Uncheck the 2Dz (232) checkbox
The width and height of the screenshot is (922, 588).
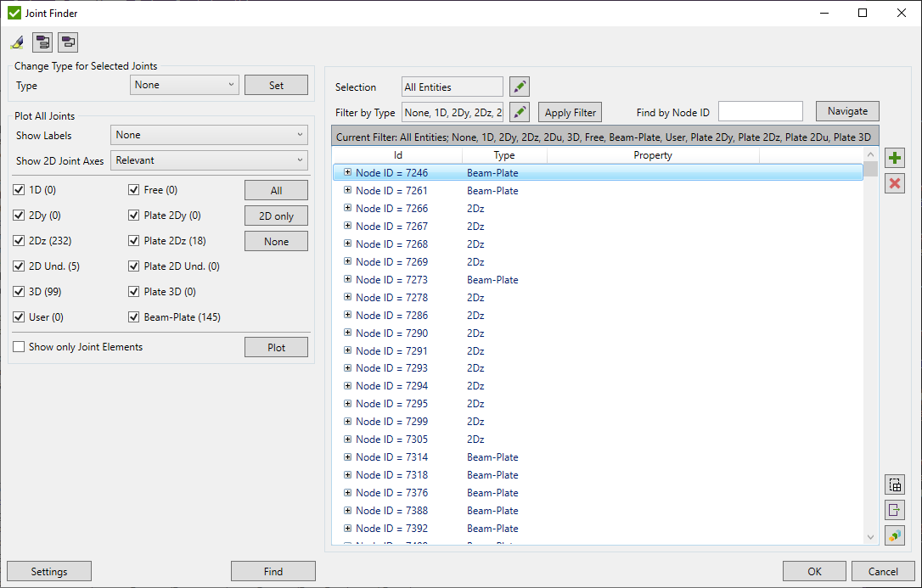coord(20,241)
